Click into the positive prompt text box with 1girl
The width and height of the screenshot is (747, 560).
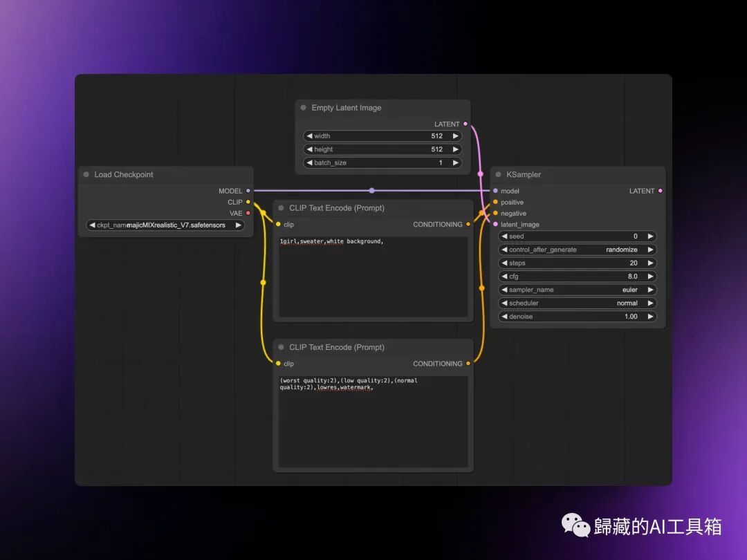tap(373, 276)
